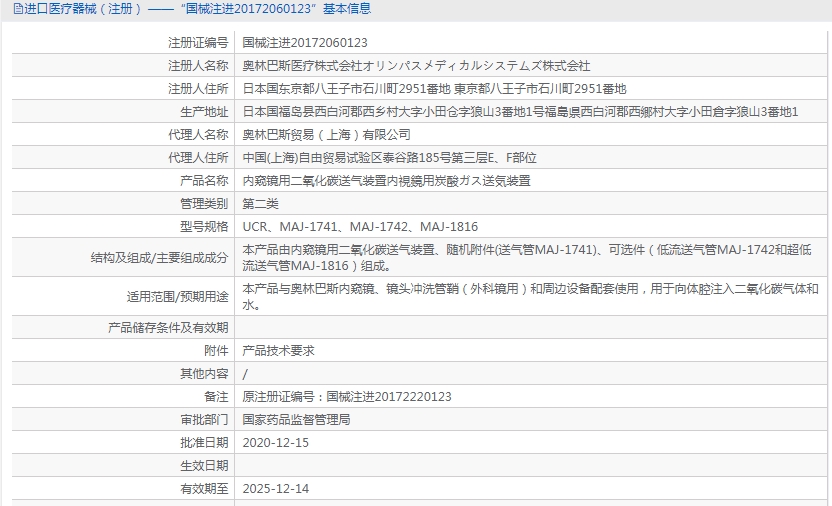Click approval date 2020-12-15
Image resolution: width=832 pixels, height=506 pixels.
pyautogui.click(x=275, y=443)
